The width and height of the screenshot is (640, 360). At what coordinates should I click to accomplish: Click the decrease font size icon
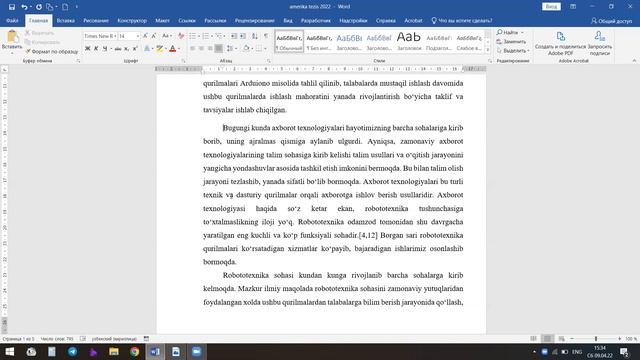tap(154, 36)
